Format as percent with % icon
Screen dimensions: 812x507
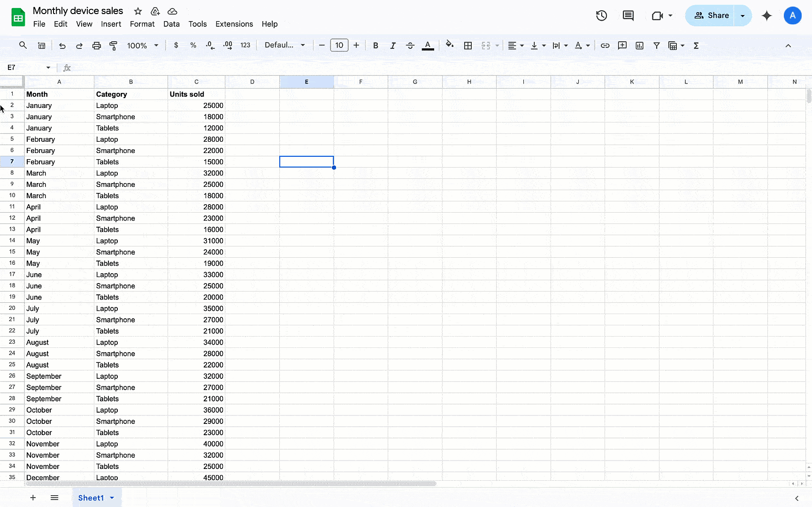click(193, 46)
